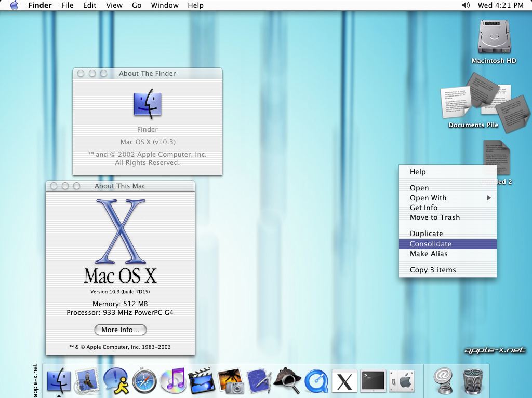The height and width of the screenshot is (398, 532).
Task: Open iPhoto from the Dock
Action: [230, 381]
